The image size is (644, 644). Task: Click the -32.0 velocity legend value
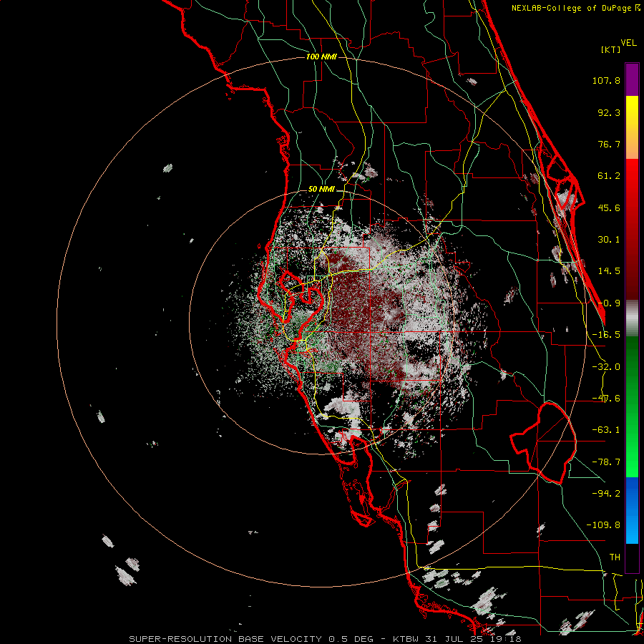[x=606, y=367]
